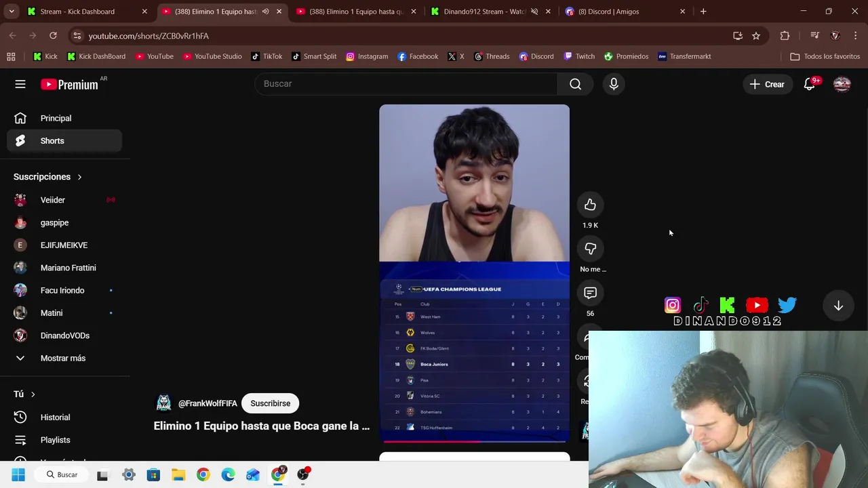This screenshot has width=868, height=488.
Task: Click the Windows taskbar Buscar box
Action: tap(62, 474)
